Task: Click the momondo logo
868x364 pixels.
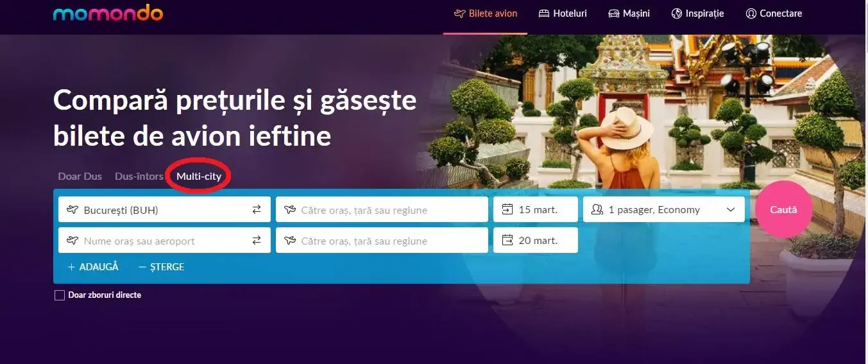Action: click(108, 13)
